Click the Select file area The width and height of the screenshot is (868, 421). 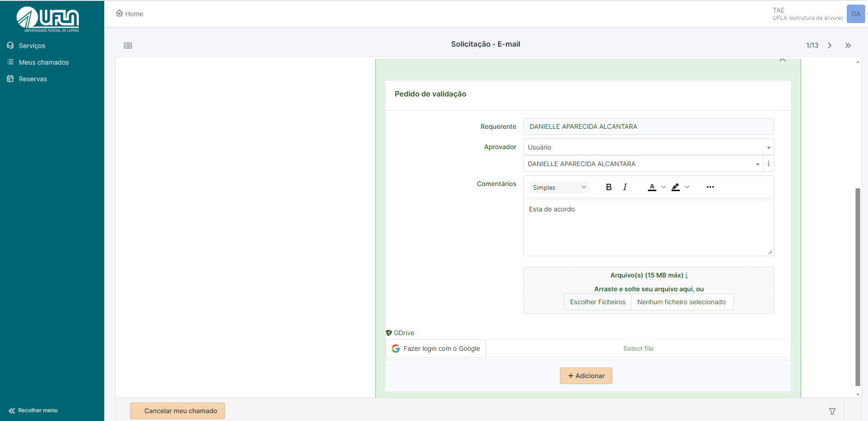(x=638, y=349)
